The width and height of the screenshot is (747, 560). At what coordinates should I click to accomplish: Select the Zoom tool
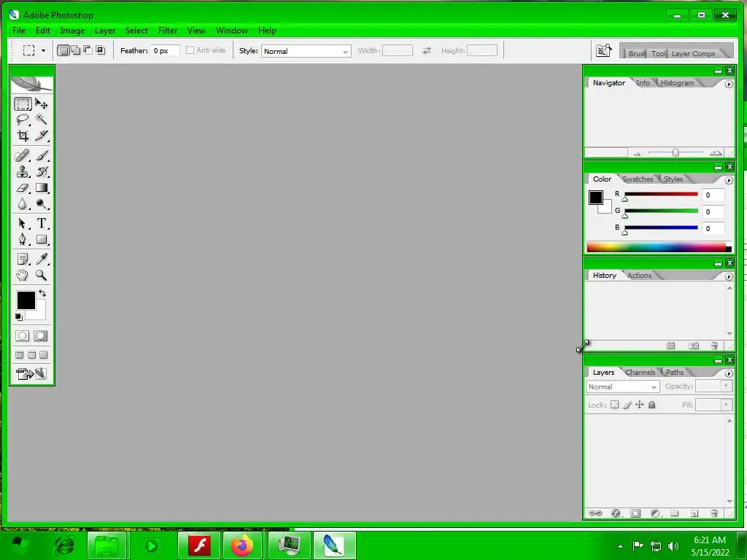[x=42, y=275]
